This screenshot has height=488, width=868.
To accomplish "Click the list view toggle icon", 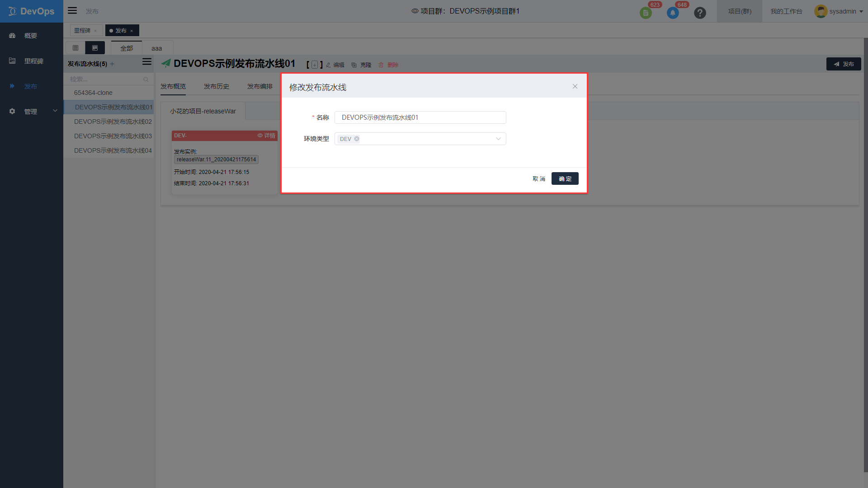I will [x=75, y=47].
